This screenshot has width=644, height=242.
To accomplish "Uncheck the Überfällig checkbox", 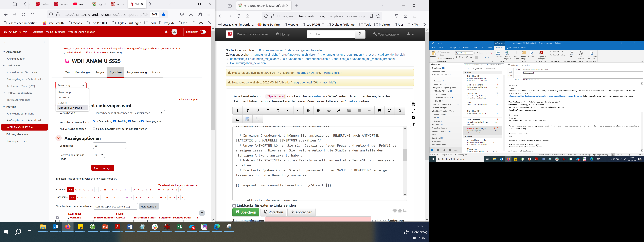I will (x=114, y=121).
